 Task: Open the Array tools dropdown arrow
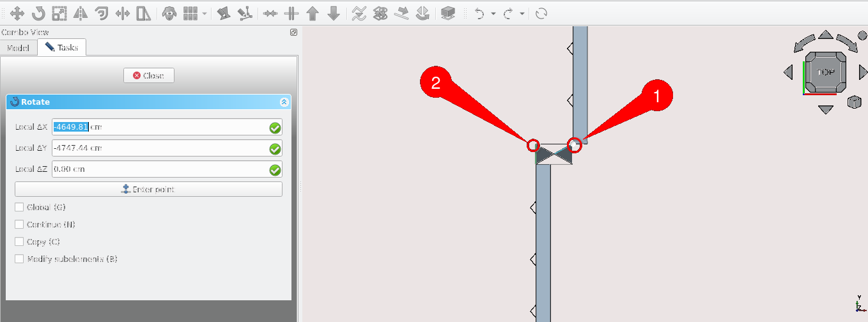click(x=205, y=13)
